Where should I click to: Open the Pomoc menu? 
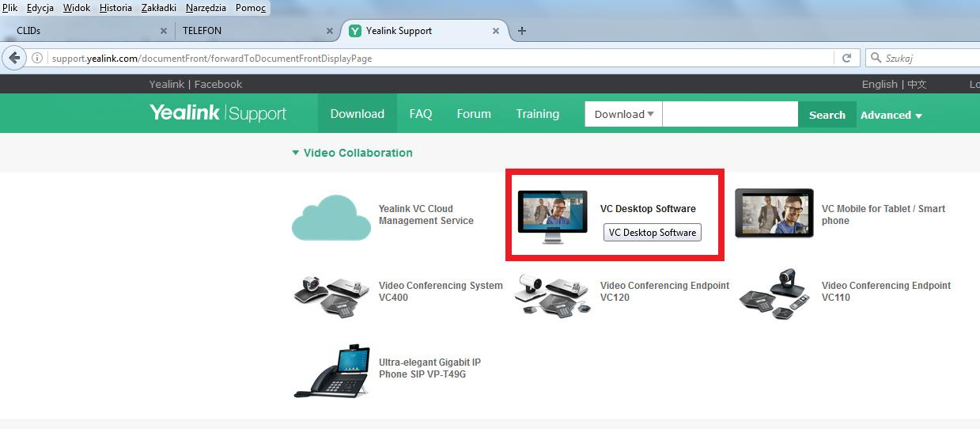[251, 8]
